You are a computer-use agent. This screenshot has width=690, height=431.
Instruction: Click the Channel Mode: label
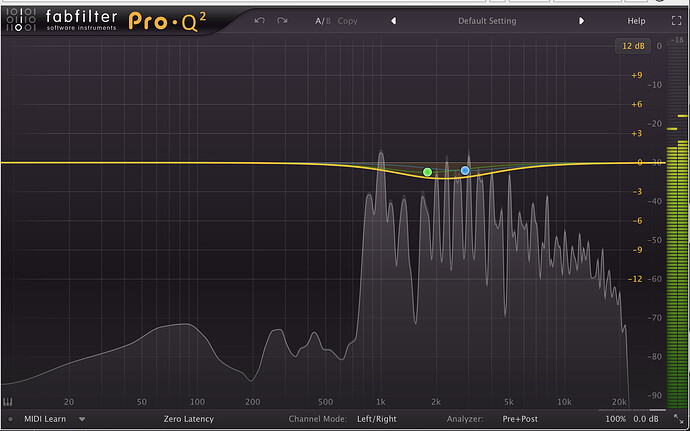318,419
